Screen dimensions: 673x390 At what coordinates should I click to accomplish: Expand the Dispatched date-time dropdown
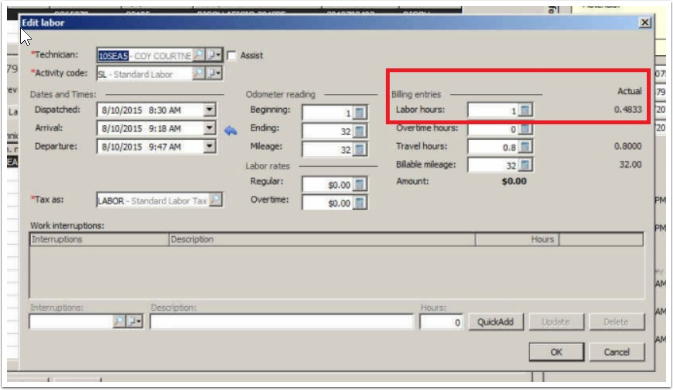tap(209, 110)
